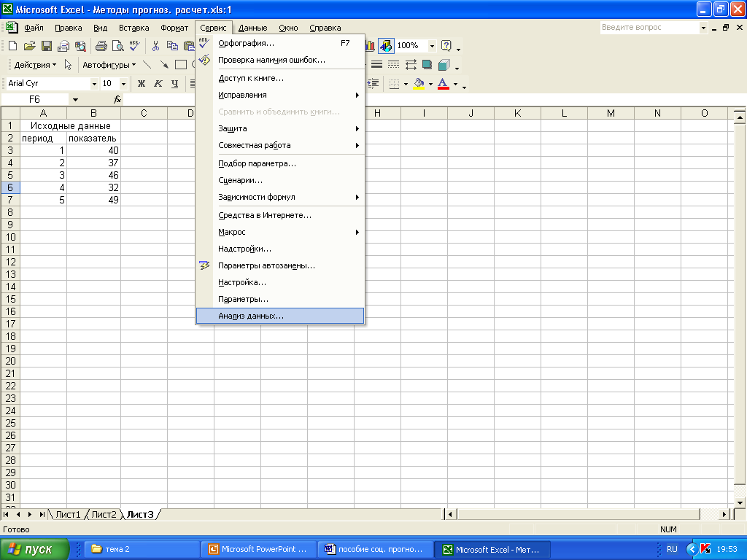747x560 pixels.
Task: Open the Файл menu
Action: pyautogui.click(x=34, y=28)
